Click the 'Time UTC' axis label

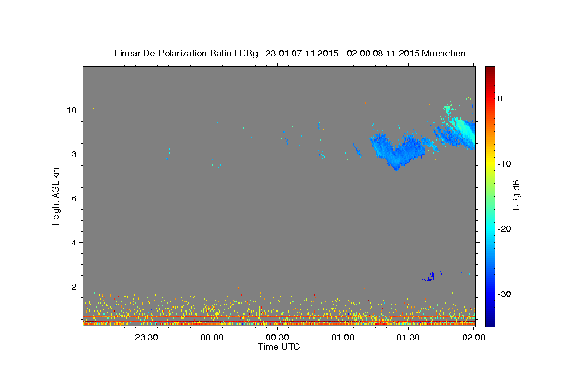279,347
